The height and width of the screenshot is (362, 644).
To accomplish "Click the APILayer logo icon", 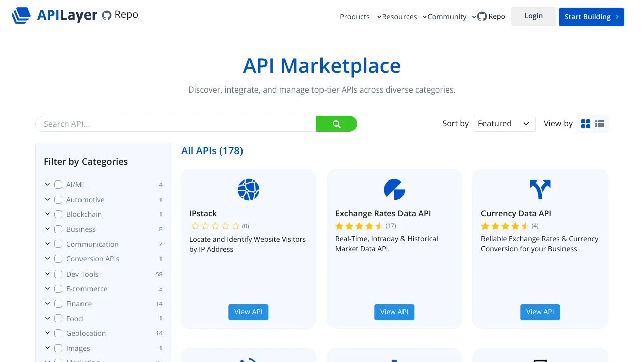I will [21, 15].
